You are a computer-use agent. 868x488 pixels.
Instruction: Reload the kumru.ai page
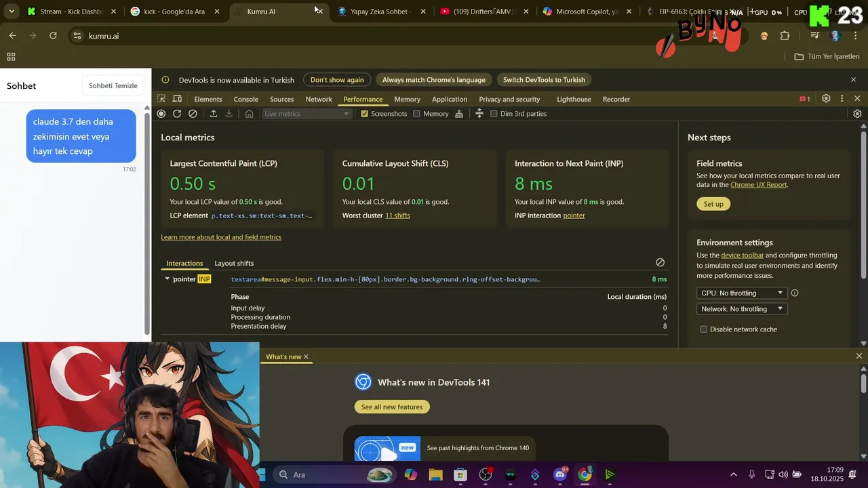click(x=53, y=36)
